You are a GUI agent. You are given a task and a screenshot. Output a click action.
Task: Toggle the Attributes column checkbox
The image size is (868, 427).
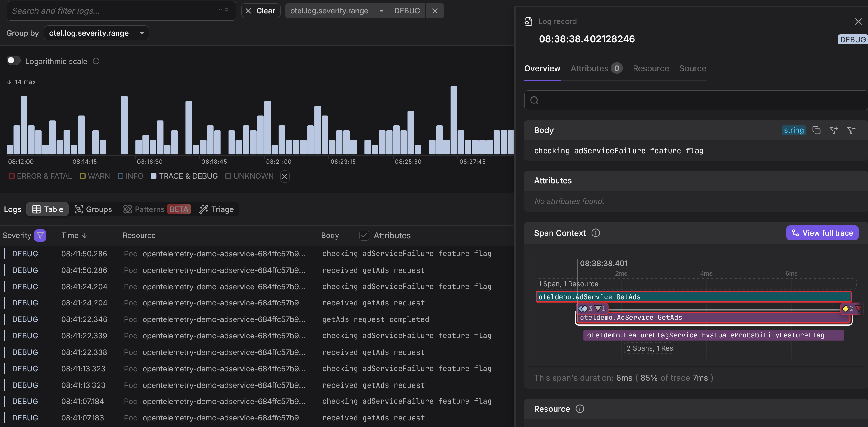pos(364,235)
